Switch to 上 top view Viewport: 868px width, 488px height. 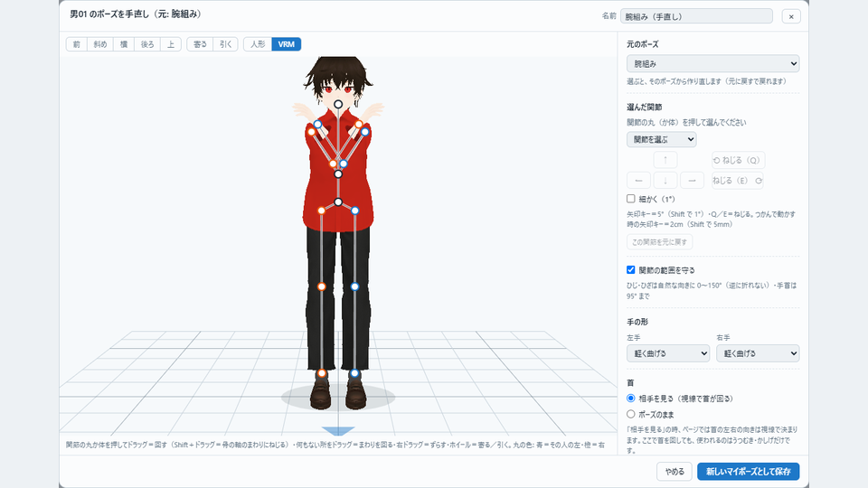[171, 44]
